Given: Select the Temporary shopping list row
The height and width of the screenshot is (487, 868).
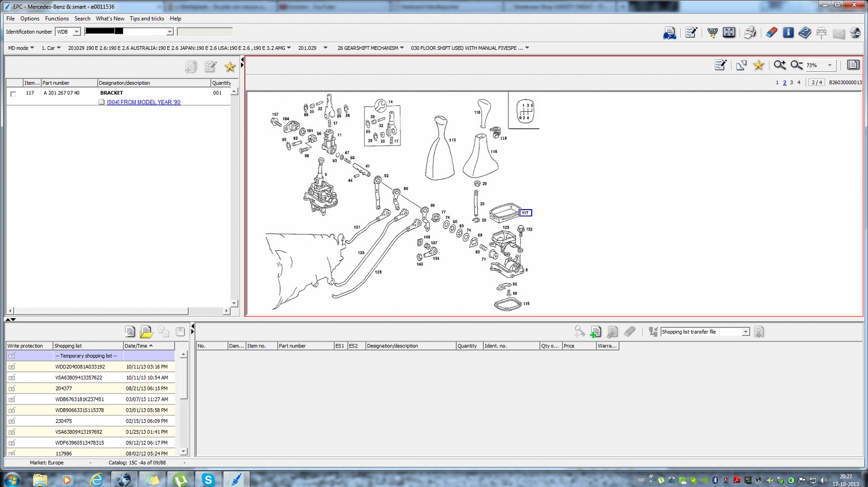Looking at the screenshot, I should pos(91,356).
